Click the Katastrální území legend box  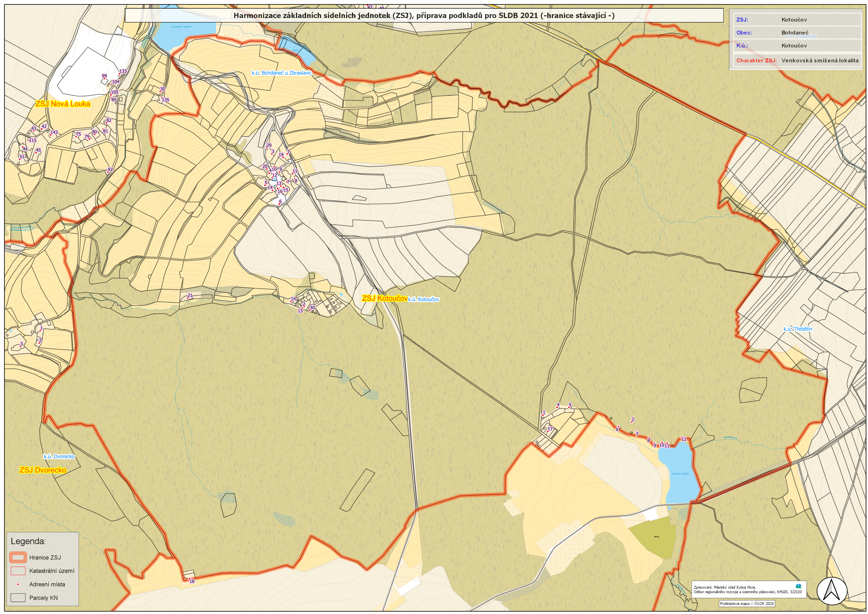(x=18, y=571)
